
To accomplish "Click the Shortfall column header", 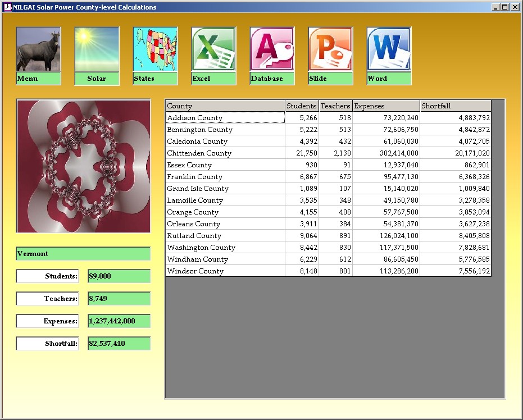I will click(x=455, y=106).
